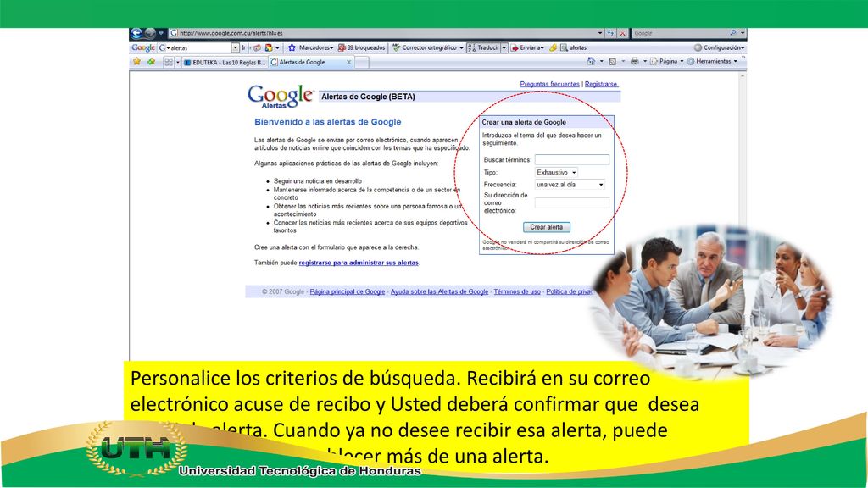Open the Herramientas menu

pyautogui.click(x=712, y=61)
